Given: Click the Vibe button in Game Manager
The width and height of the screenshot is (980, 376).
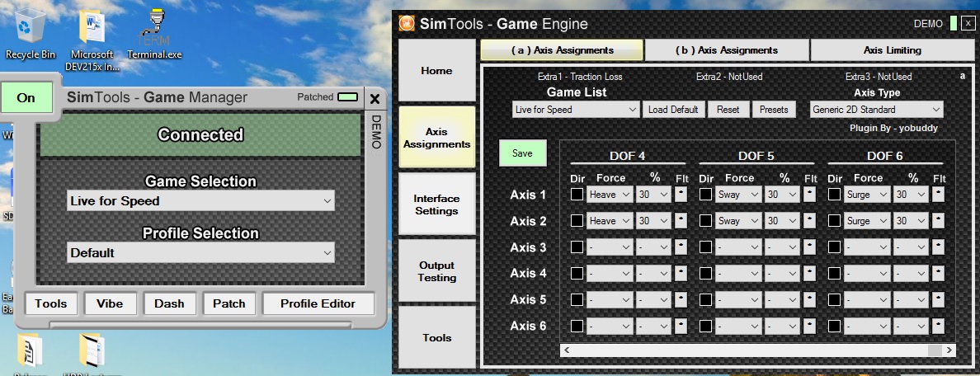Looking at the screenshot, I should (x=110, y=303).
